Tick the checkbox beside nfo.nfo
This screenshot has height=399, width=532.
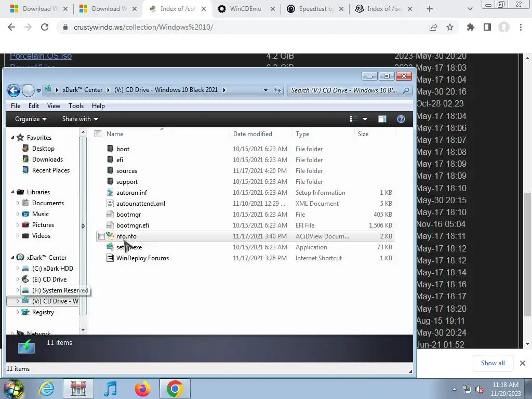click(x=101, y=236)
